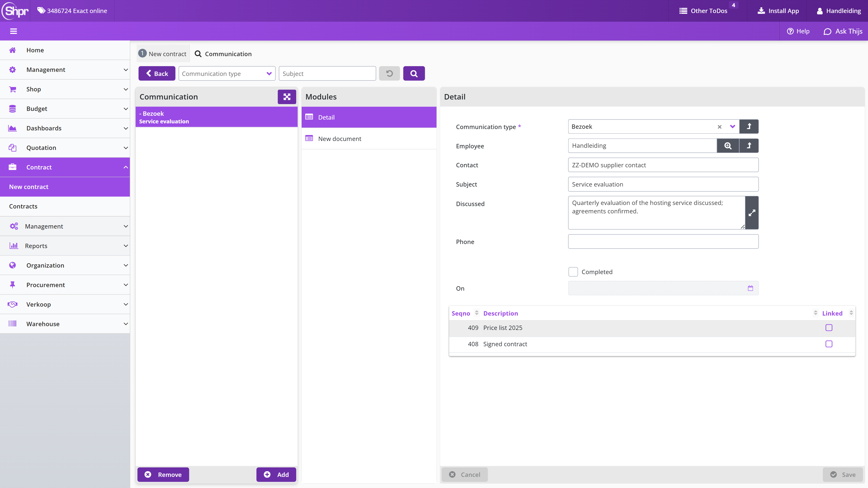
Task: Click the upload arrow beside Communication type
Action: [x=749, y=127]
